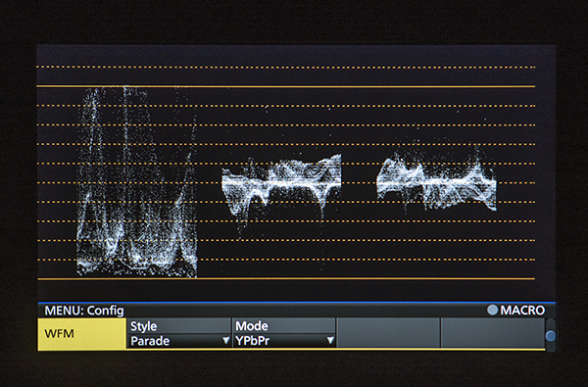Click the scrollbar track right of menu slots
This screenshot has height=387, width=588.
pos(551,335)
